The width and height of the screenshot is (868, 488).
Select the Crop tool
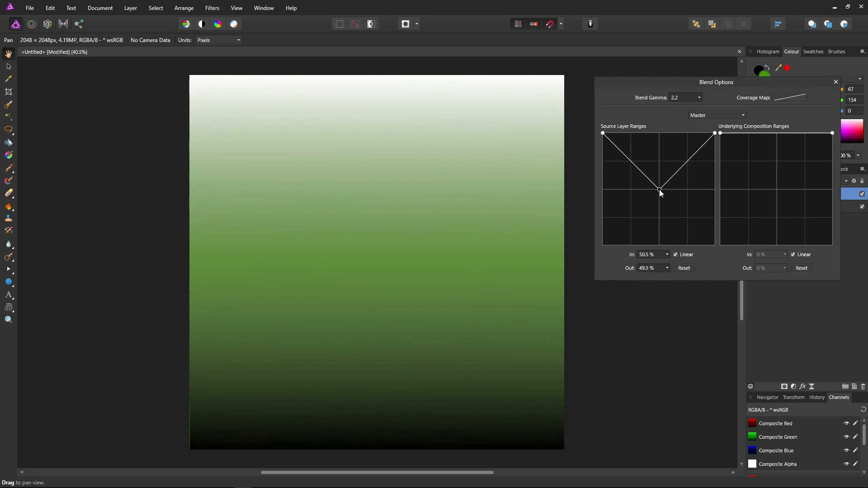9,92
